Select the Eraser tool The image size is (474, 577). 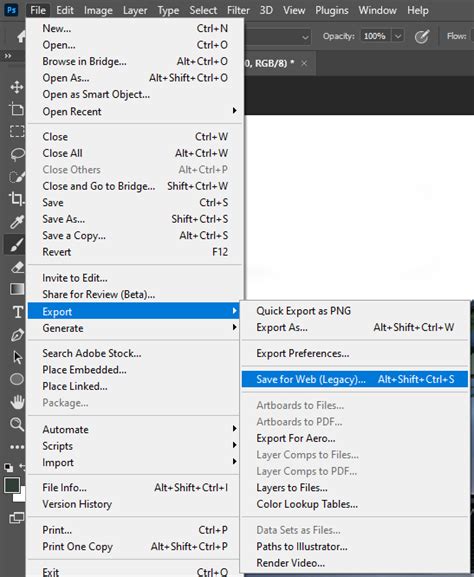[17, 267]
